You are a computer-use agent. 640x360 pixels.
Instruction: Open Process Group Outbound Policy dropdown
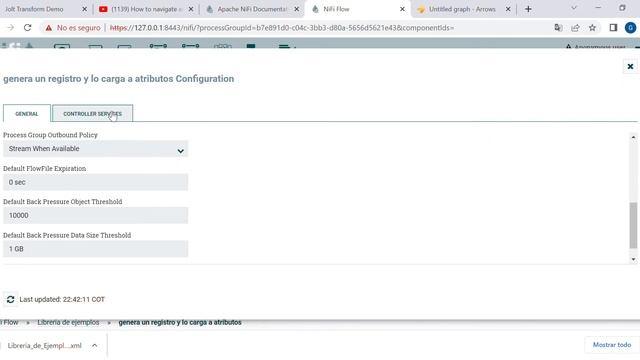(96, 149)
